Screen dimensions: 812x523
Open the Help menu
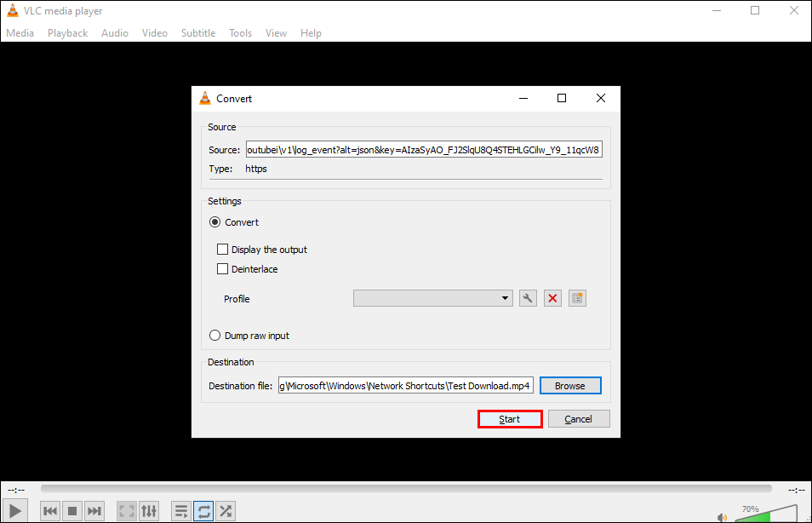coord(311,32)
